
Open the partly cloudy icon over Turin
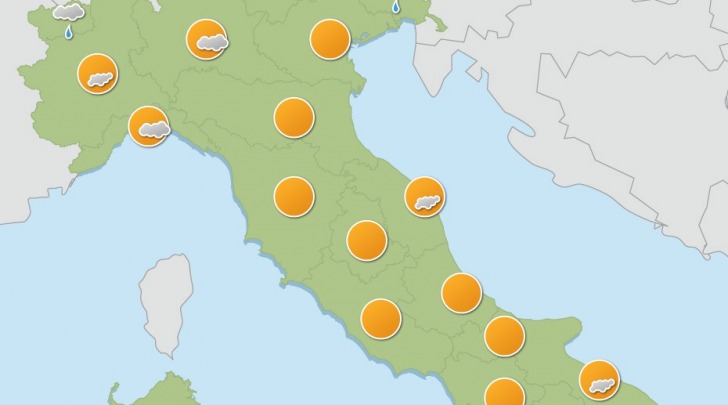98,74
